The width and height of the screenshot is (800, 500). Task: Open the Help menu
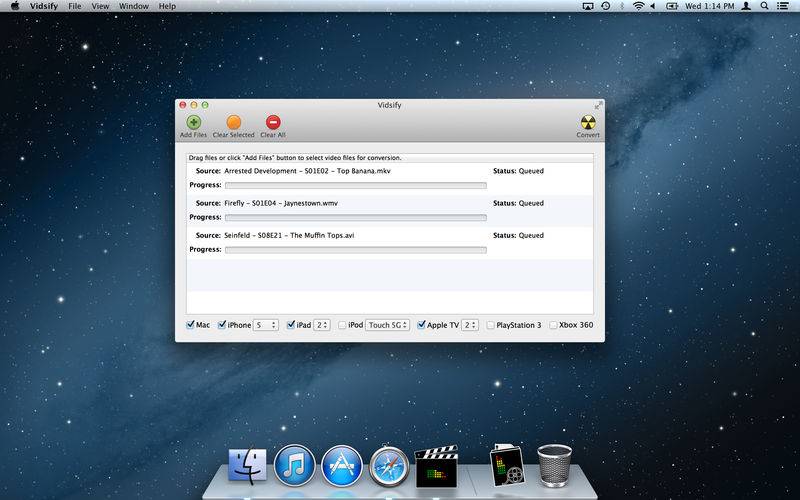pyautogui.click(x=167, y=6)
